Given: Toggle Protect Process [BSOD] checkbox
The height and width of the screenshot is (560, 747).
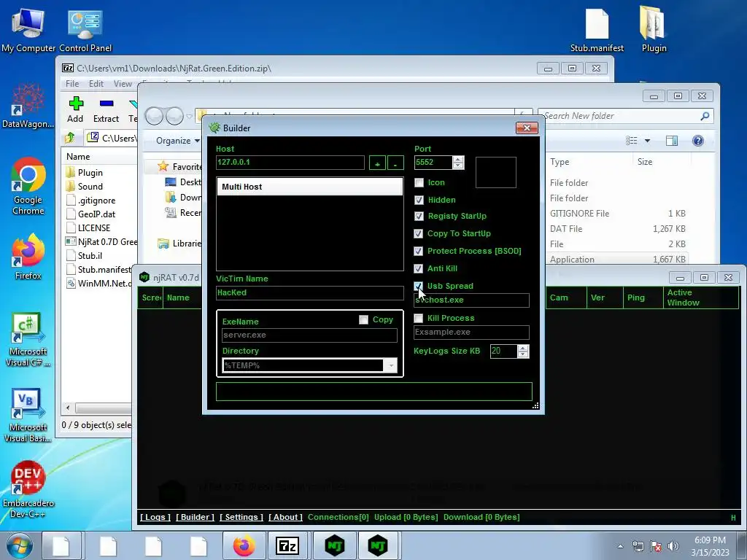Looking at the screenshot, I should (418, 251).
